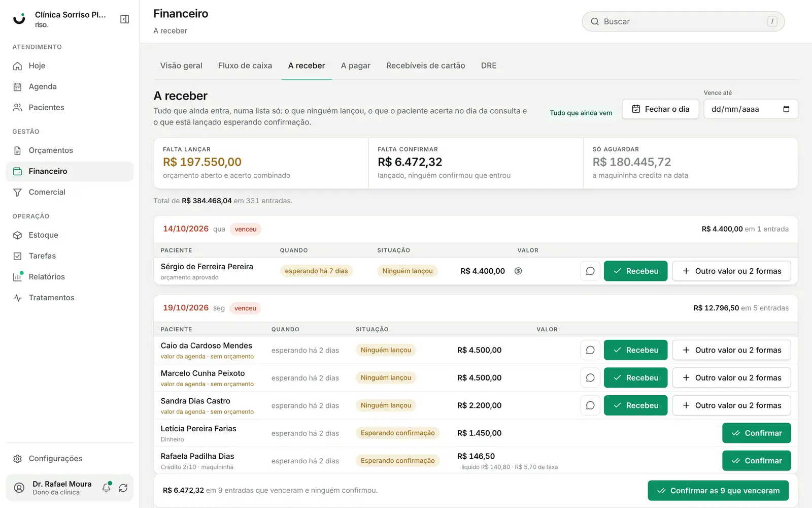Mark Sérgio de Ferreira Pereira as Recebeu
Screen dimensions: 812x508
pos(635,271)
